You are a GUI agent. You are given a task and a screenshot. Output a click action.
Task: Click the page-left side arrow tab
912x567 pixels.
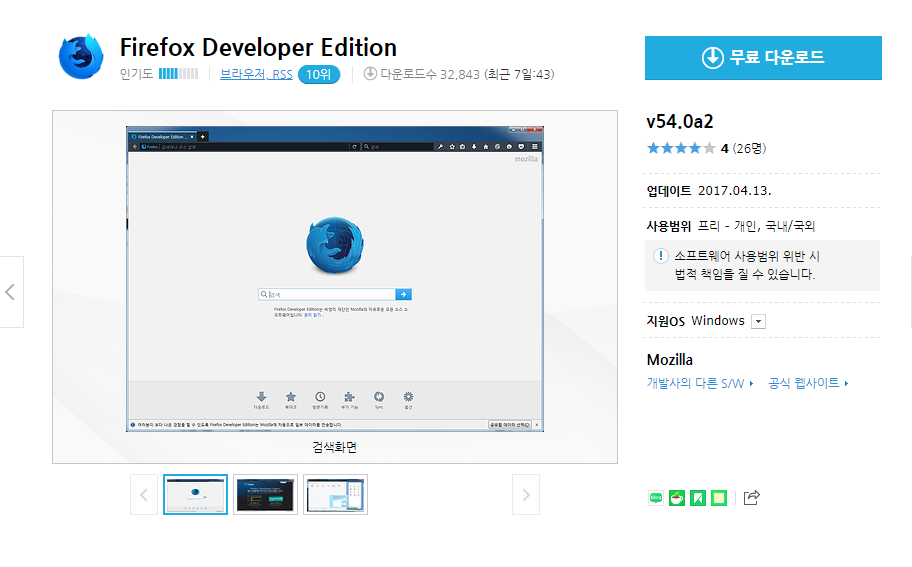pyautogui.click(x=11, y=292)
